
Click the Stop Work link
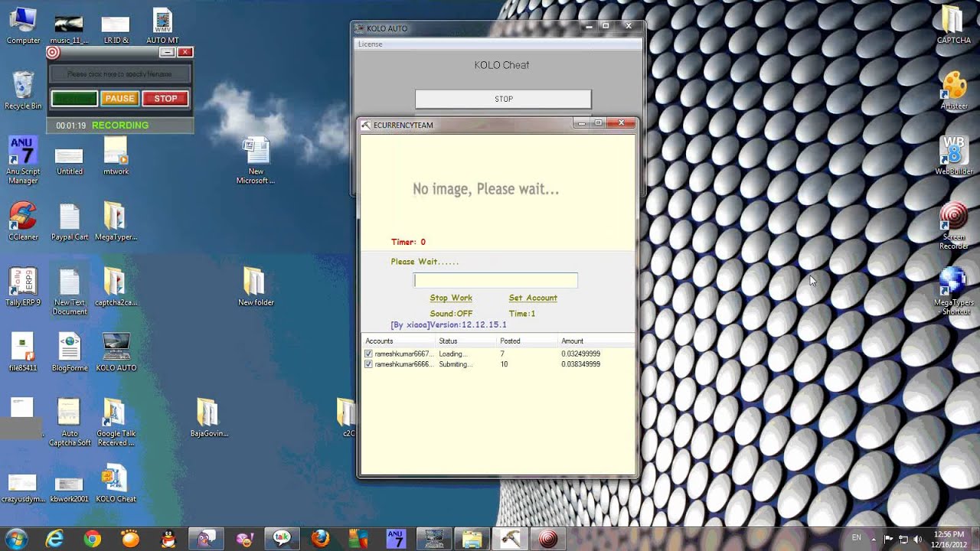click(x=451, y=298)
